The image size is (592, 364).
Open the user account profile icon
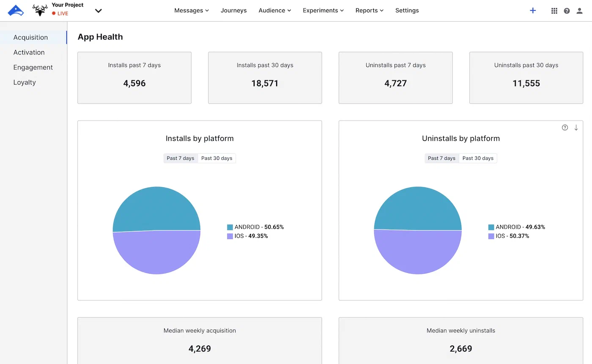click(579, 11)
